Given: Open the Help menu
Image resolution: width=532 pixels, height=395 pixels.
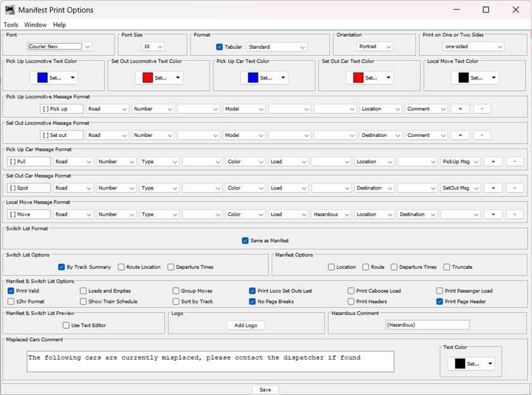Looking at the screenshot, I should [59, 25].
